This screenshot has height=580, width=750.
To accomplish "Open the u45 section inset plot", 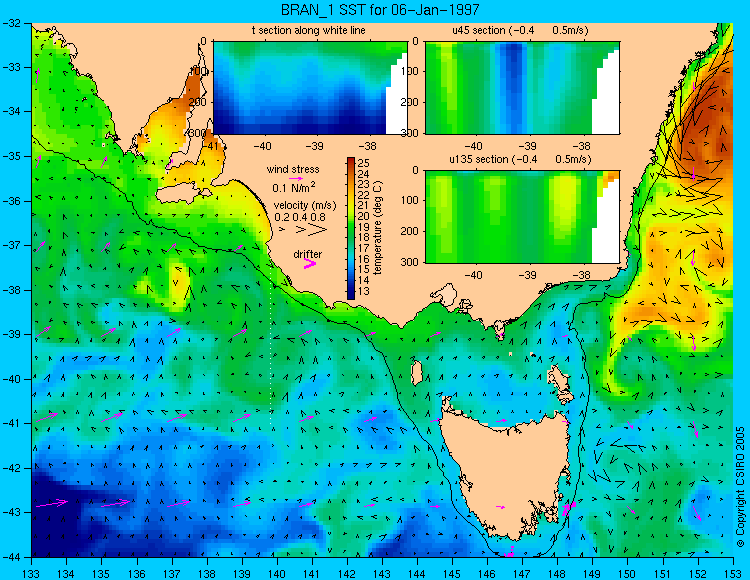I will coord(522,88).
